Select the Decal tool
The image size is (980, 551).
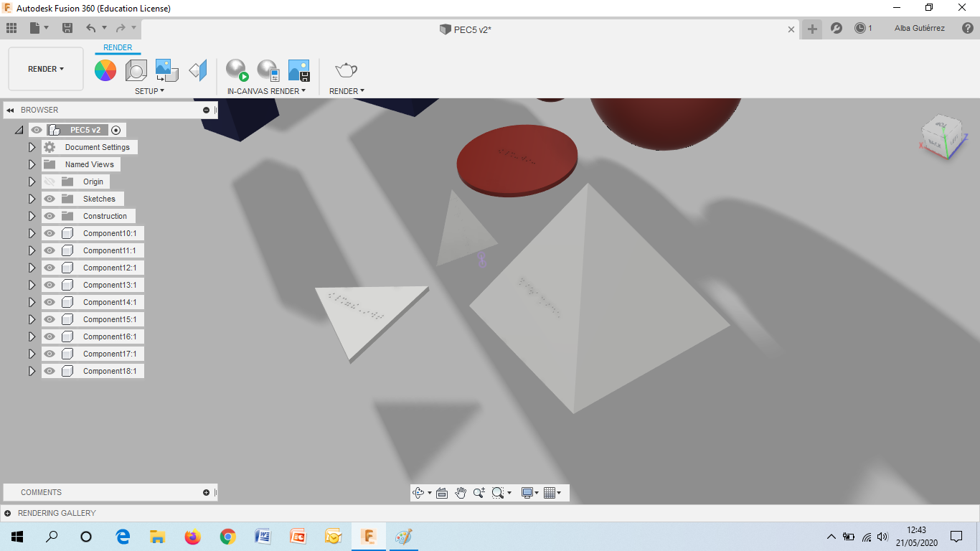point(167,70)
